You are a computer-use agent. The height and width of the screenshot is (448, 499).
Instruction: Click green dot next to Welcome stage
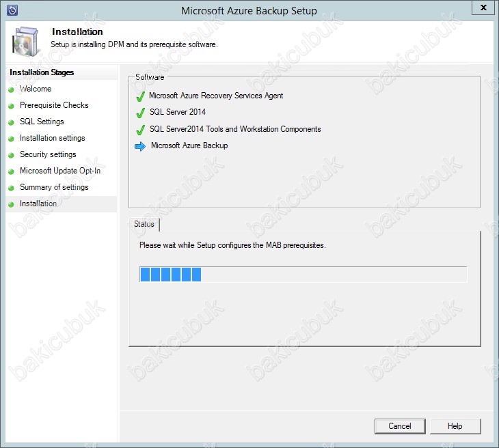11,89
